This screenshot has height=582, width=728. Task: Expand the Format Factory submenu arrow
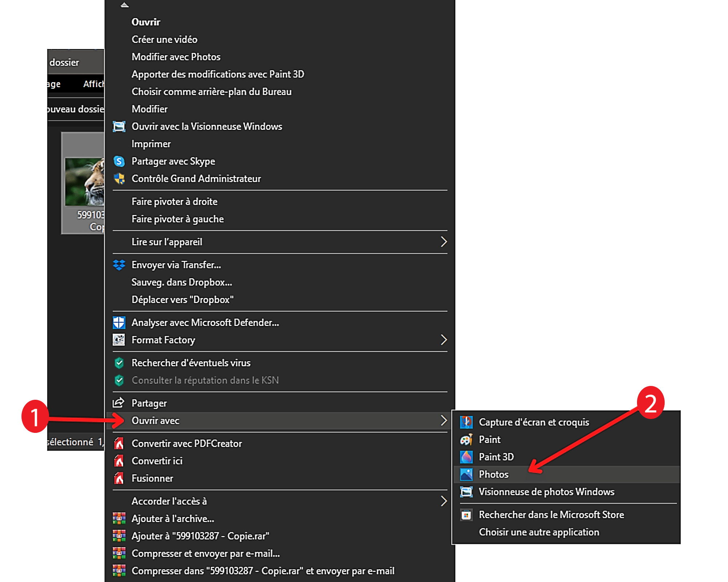pos(443,340)
